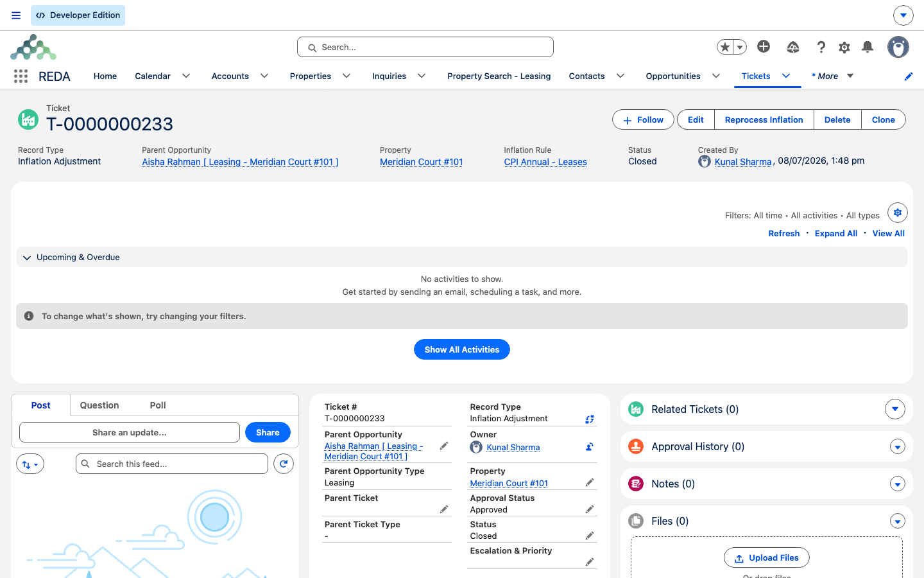Image resolution: width=924 pixels, height=578 pixels.
Task: Click the hamburger menu icon at top left
Action: click(16, 15)
